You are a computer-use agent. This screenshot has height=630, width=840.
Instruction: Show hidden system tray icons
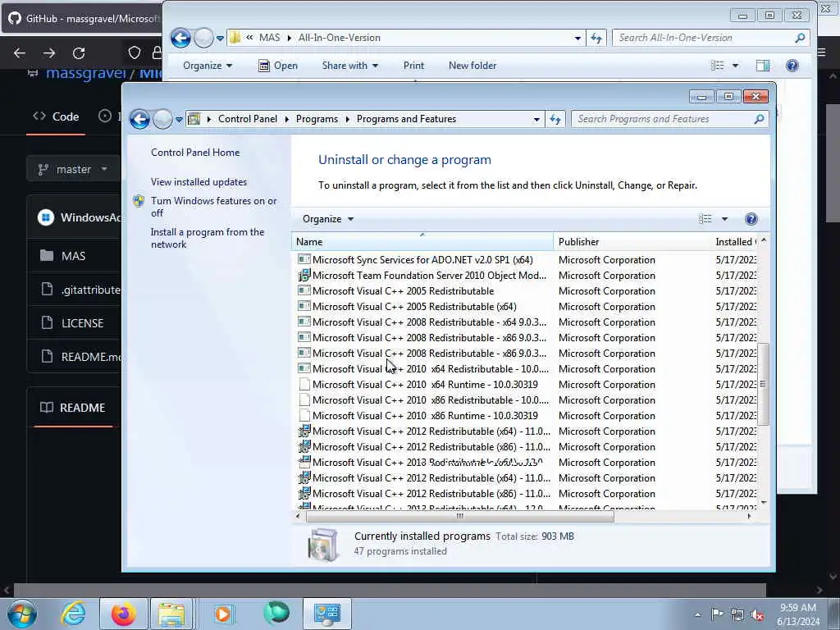697,614
